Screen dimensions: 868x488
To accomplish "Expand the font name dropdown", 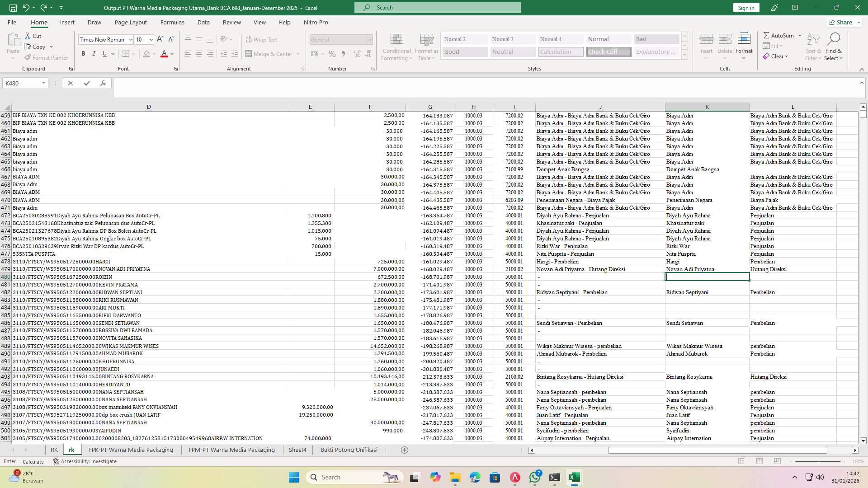I will pos(131,40).
